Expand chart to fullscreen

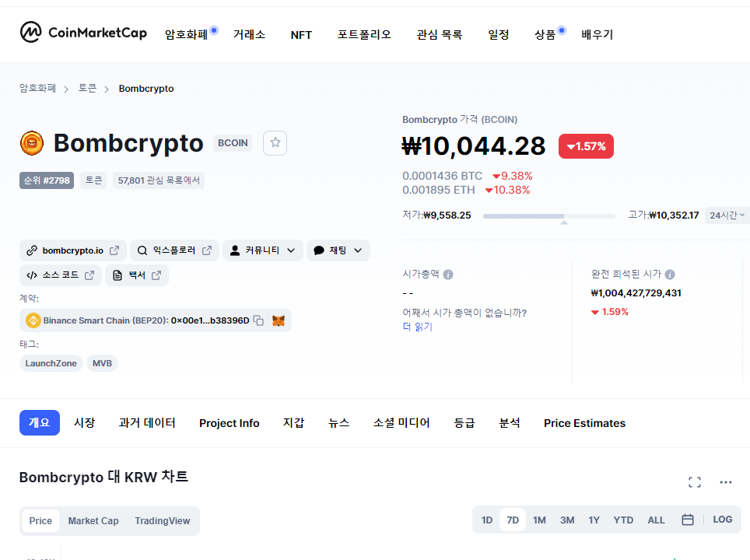click(x=695, y=482)
